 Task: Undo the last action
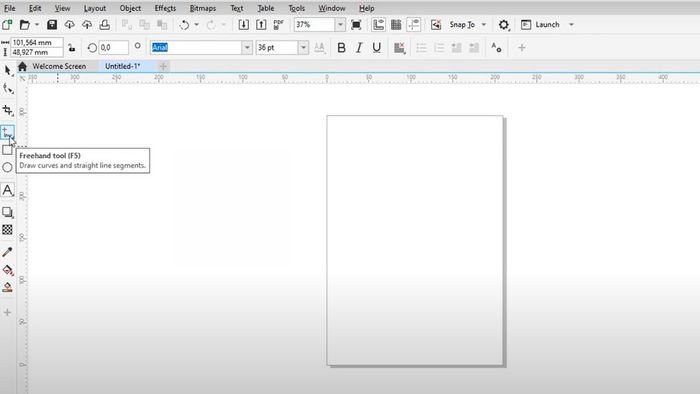[184, 25]
